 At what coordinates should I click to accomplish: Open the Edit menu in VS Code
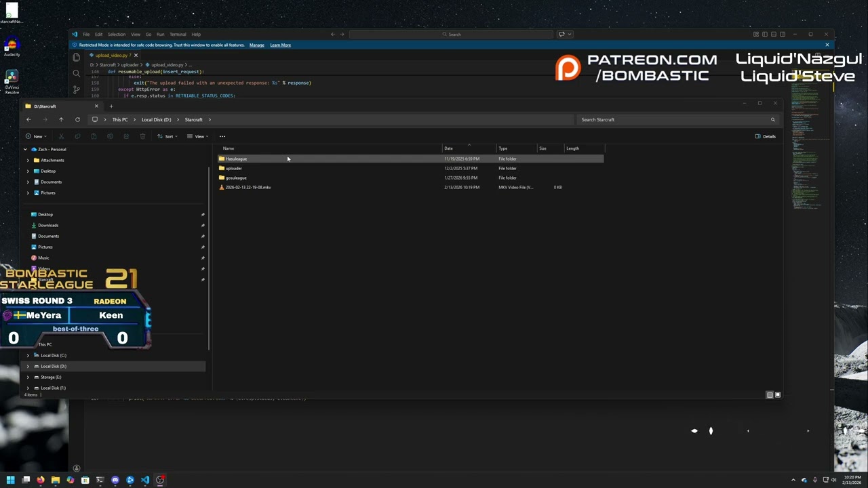point(98,34)
